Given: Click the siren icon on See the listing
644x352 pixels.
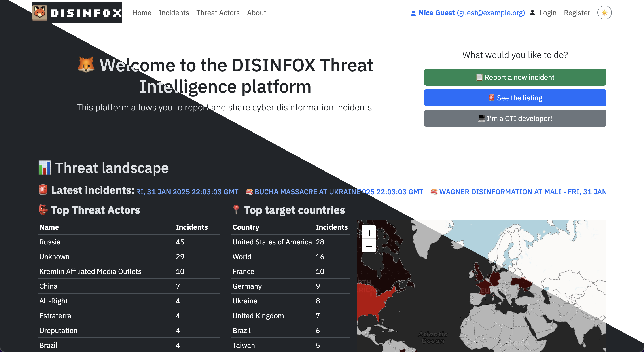Looking at the screenshot, I should (491, 98).
